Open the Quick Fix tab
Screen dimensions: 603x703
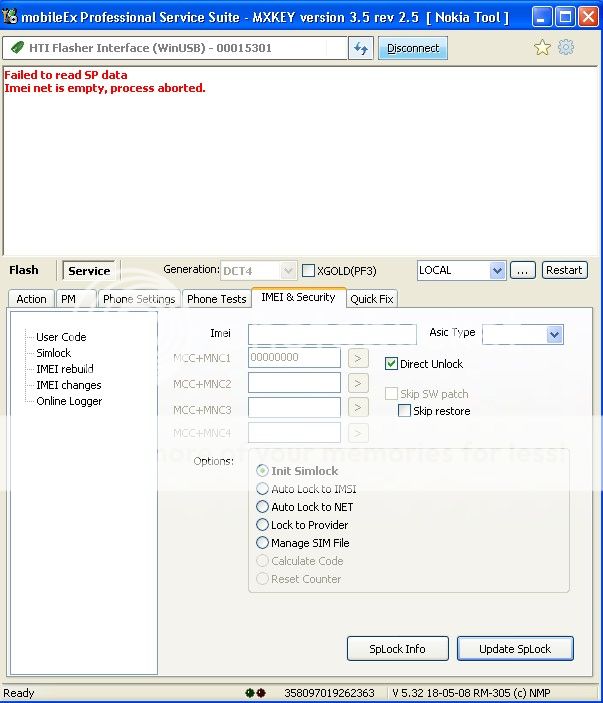coord(372,299)
